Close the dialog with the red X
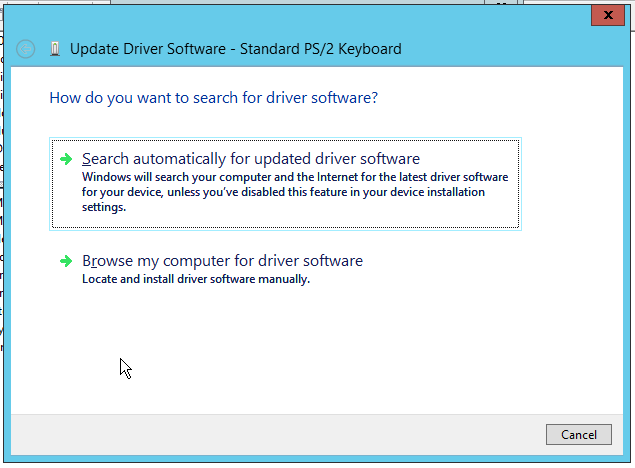Screen dimensions: 635x468 point(608,15)
